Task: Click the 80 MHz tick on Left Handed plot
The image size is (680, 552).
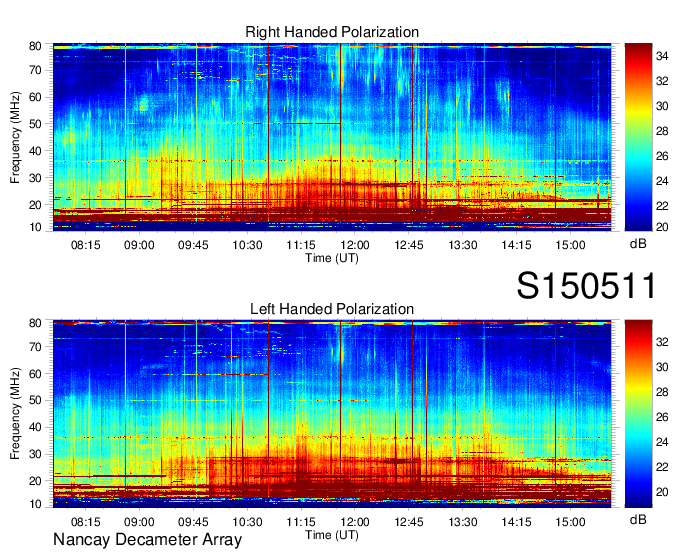Action: 35,323
